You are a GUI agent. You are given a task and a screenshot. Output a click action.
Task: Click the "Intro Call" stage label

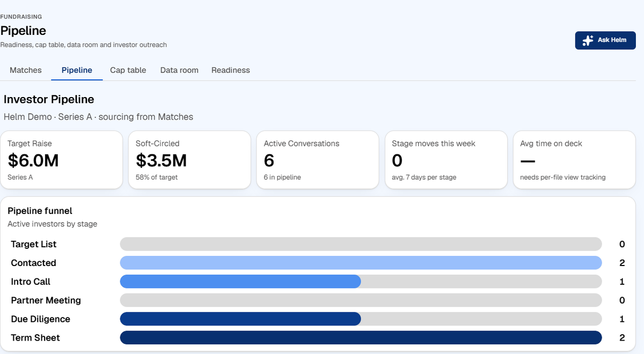click(31, 282)
